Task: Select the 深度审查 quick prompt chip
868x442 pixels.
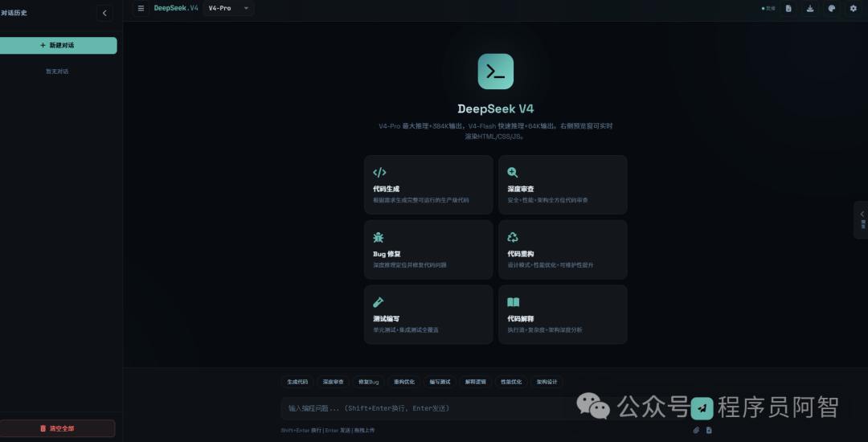Action: coord(334,382)
